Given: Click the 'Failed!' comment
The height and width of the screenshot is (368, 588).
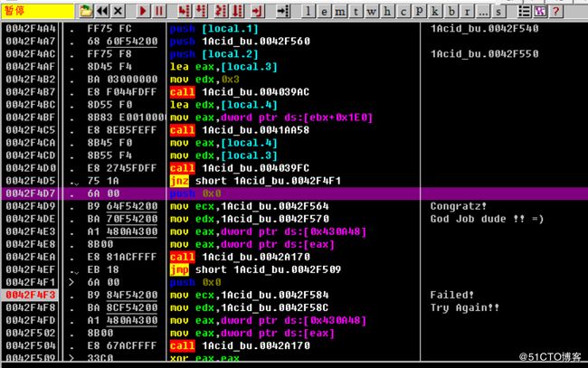Looking at the screenshot, I should pyautogui.click(x=452, y=296).
